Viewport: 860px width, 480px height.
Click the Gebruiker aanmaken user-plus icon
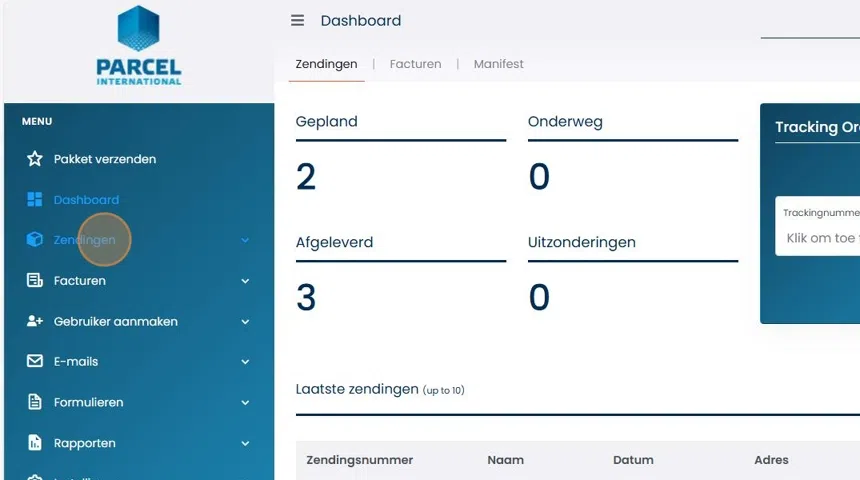(x=35, y=321)
